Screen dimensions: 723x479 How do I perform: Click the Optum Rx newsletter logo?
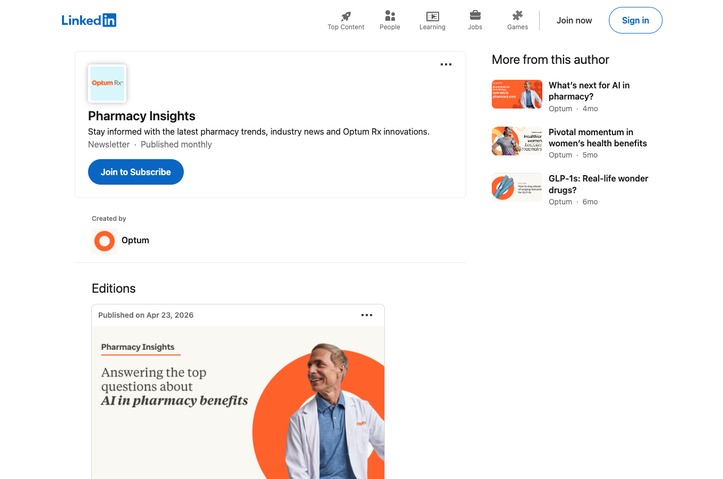pos(107,83)
